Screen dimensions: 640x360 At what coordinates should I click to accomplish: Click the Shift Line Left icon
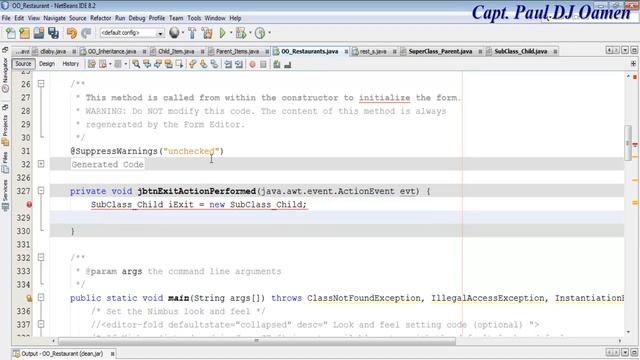coord(228,64)
